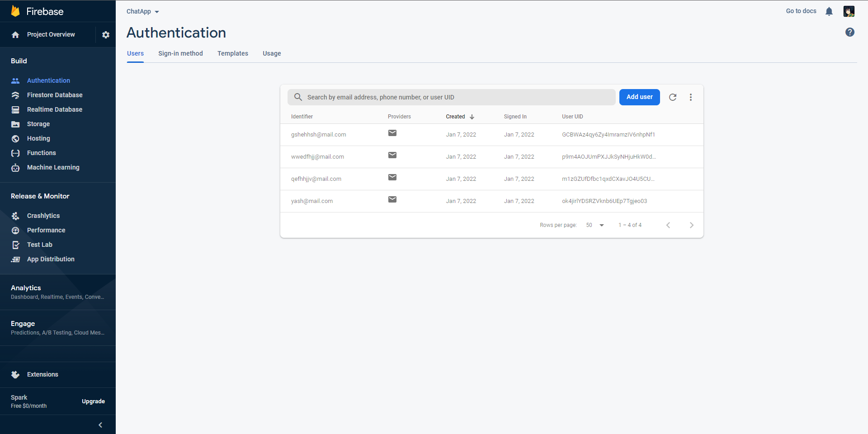Switch to the Sign-in method tab

[180, 53]
